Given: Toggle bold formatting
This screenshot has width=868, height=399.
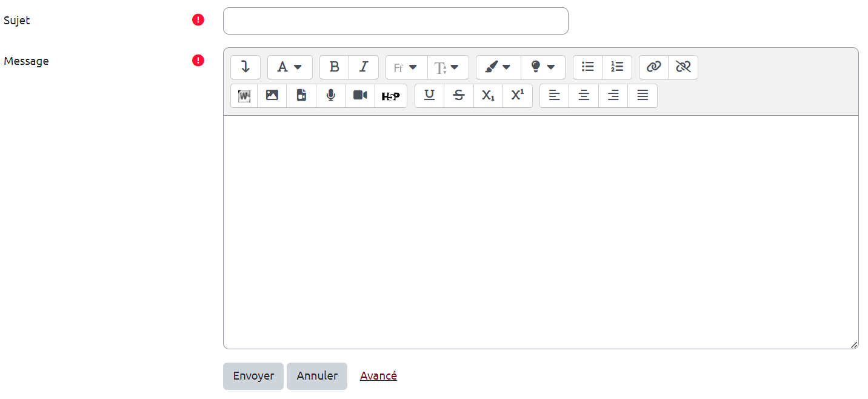Looking at the screenshot, I should click(x=334, y=67).
